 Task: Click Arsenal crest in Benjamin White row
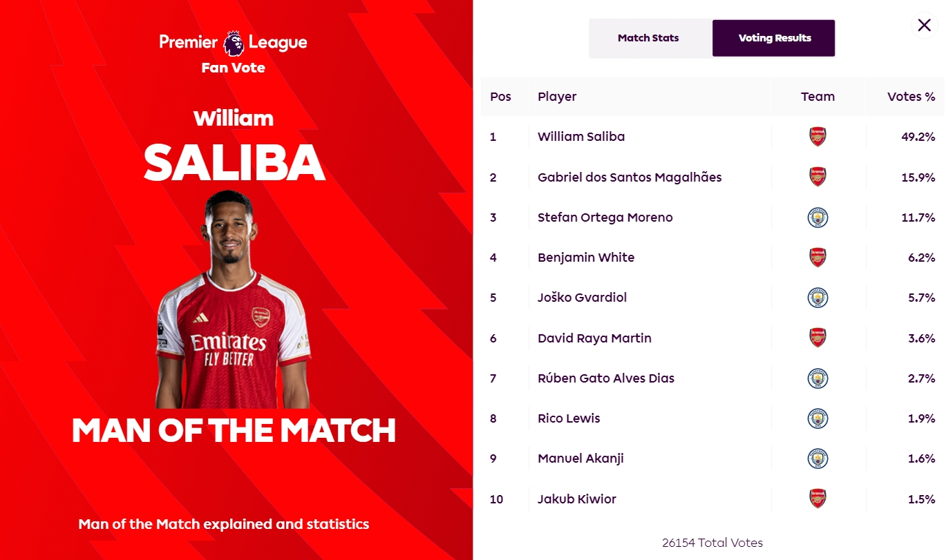[x=817, y=258]
